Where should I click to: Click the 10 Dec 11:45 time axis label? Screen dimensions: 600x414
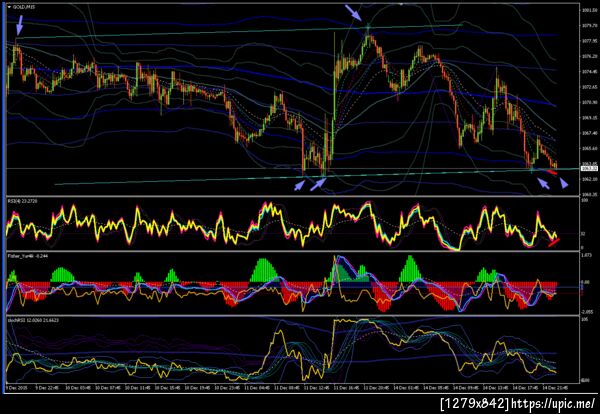(x=136, y=388)
